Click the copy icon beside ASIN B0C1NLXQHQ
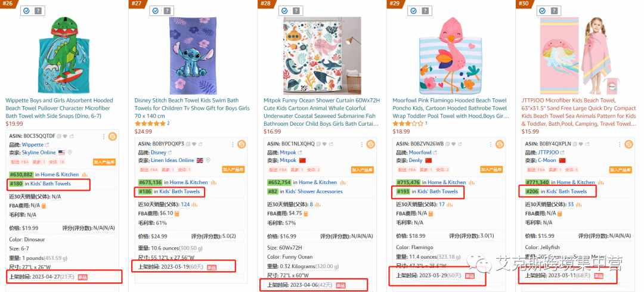This screenshot has width=644, height=292. pyautogui.click(x=318, y=144)
